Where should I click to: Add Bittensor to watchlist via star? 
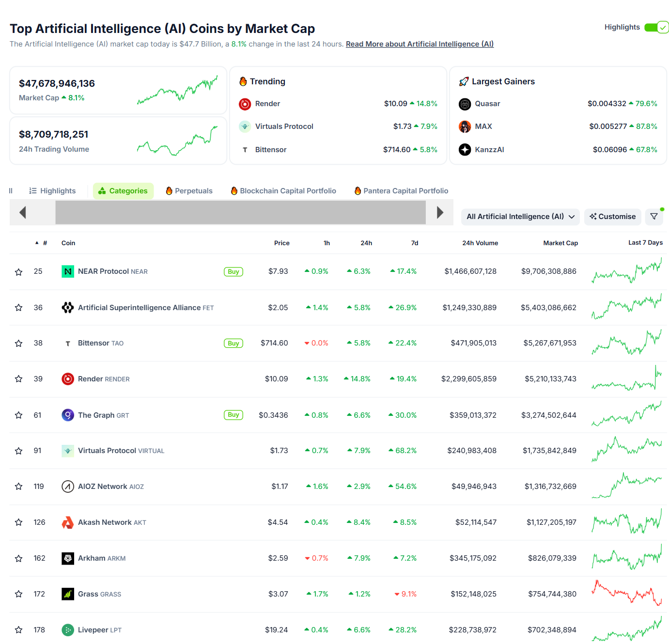coord(19,343)
